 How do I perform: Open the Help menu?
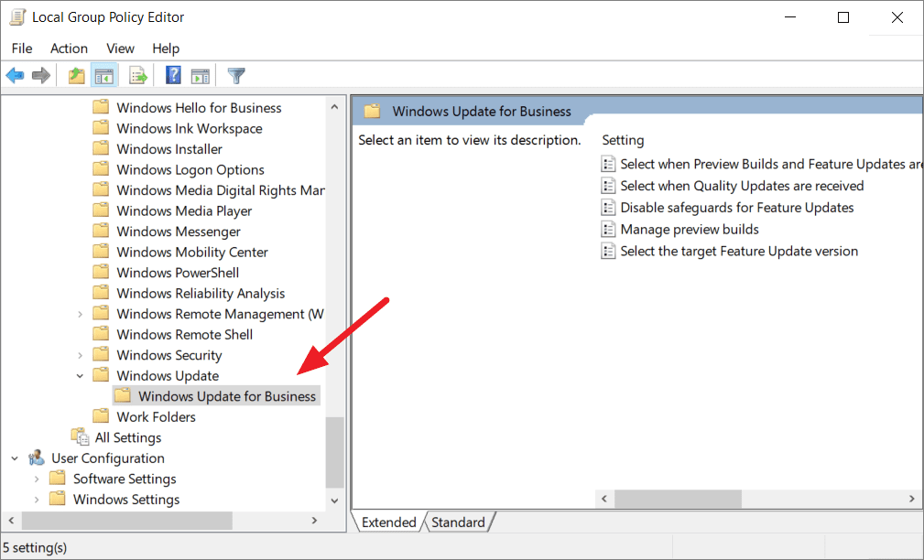[166, 48]
